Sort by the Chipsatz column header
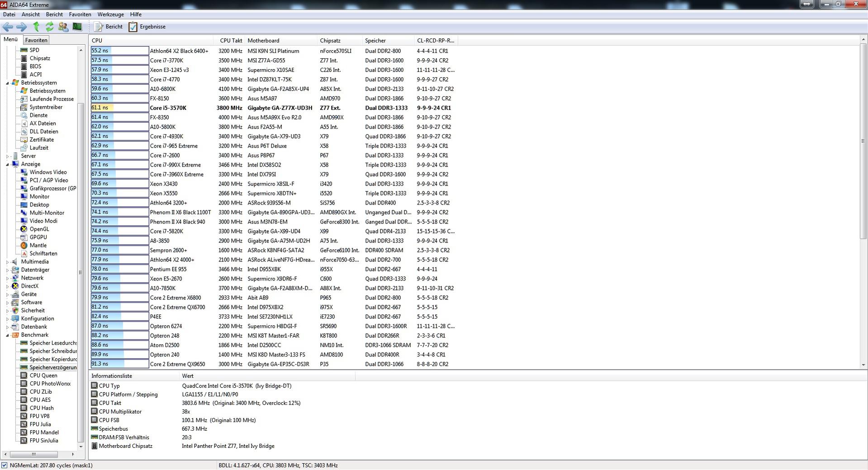Viewport: 868px width, 470px height. coord(339,41)
